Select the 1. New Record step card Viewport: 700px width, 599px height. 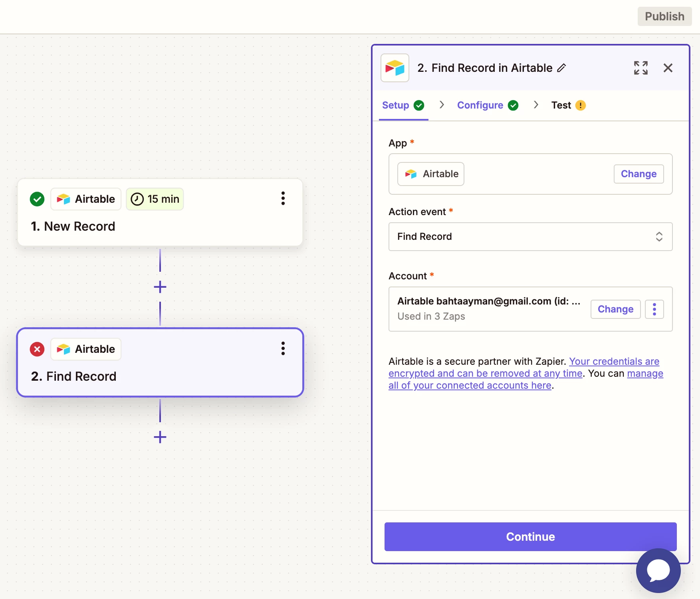(160, 212)
